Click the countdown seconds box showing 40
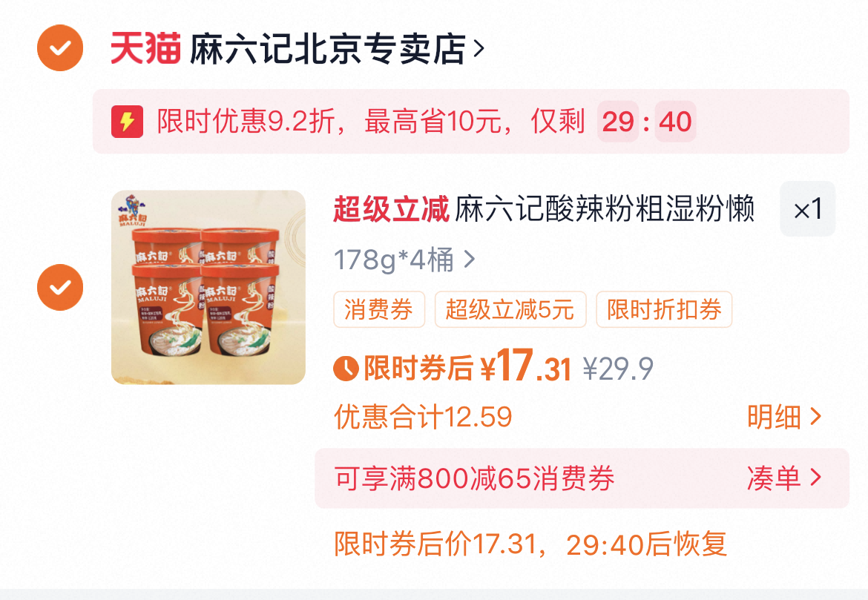 point(675,121)
